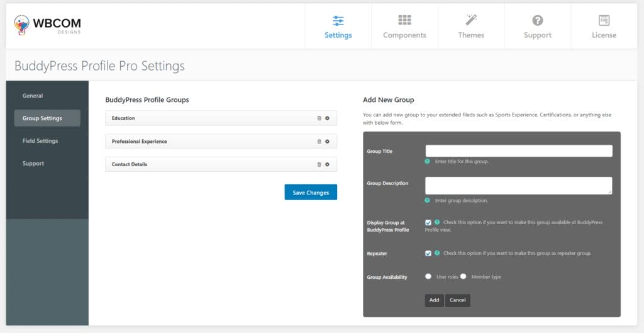Go to Field Settings in sidebar
Screen dimensions: 644x333
pyautogui.click(x=40, y=141)
